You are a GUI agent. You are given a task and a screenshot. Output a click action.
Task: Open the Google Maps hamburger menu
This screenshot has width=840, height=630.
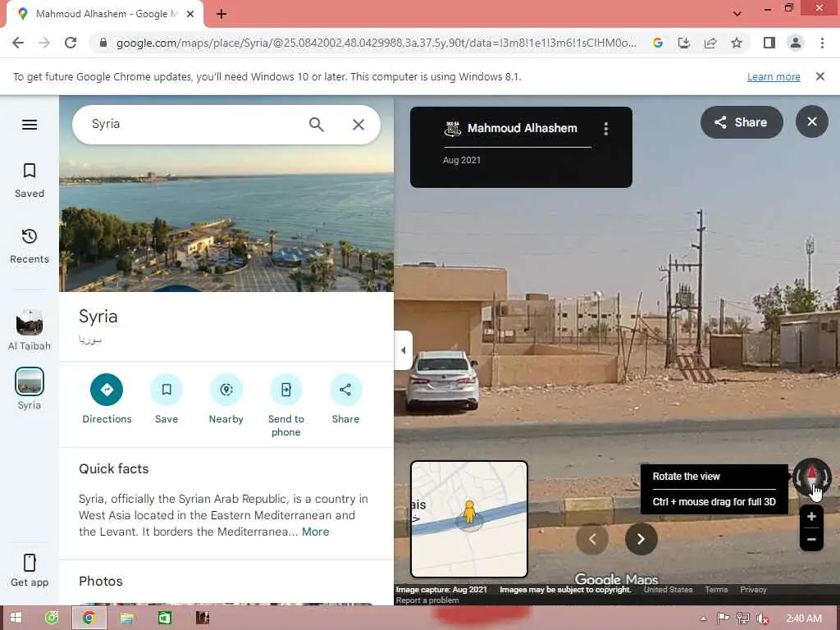pos(30,125)
